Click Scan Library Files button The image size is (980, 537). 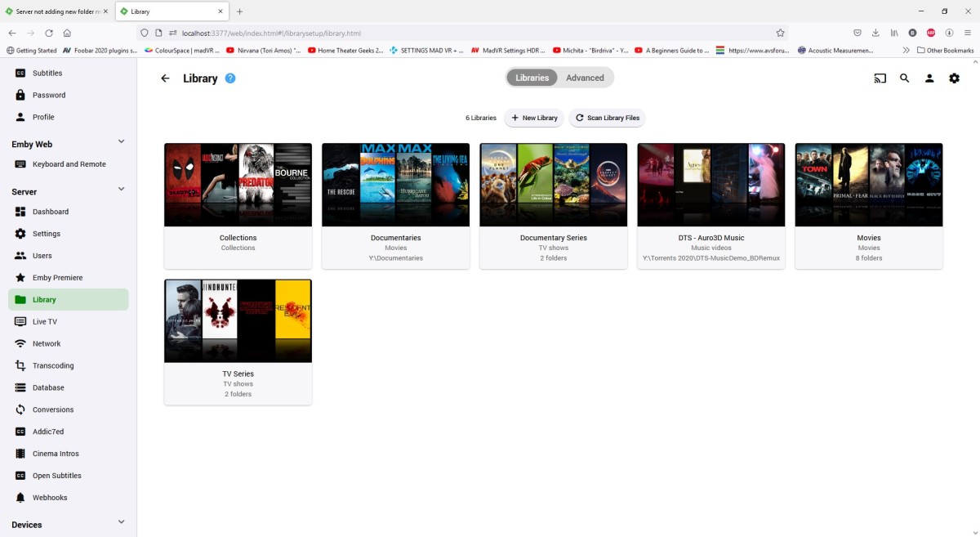coord(607,118)
